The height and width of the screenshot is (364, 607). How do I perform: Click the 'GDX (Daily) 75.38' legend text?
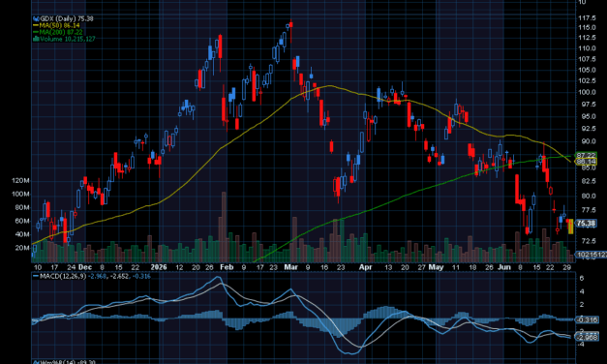pyautogui.click(x=67, y=18)
